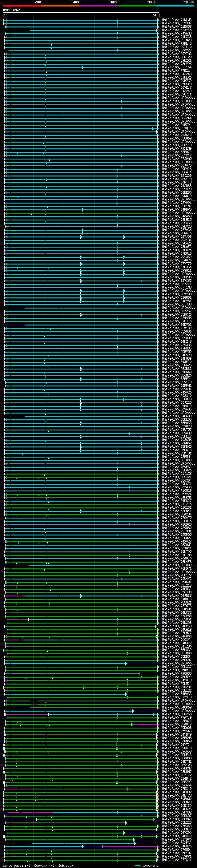The image size is (197, 868).
Task: Open hit UniRef100_O42249
Action: 177,91
